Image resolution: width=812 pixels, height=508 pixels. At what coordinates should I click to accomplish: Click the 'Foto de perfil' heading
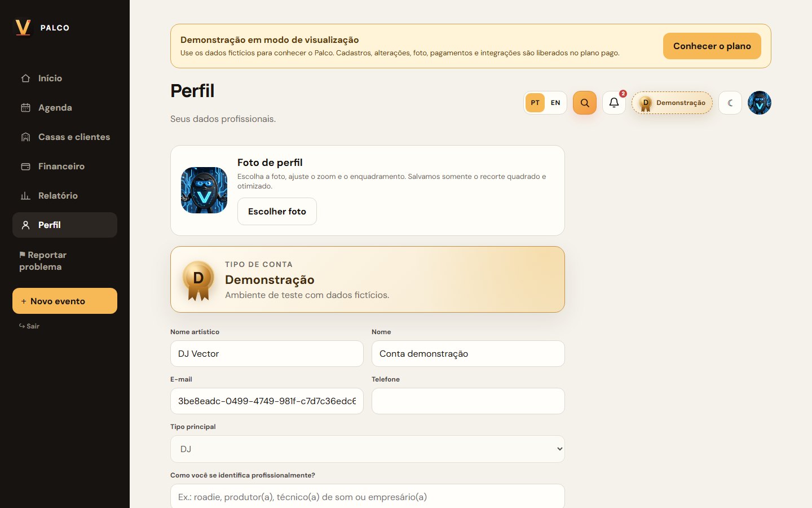(x=270, y=163)
